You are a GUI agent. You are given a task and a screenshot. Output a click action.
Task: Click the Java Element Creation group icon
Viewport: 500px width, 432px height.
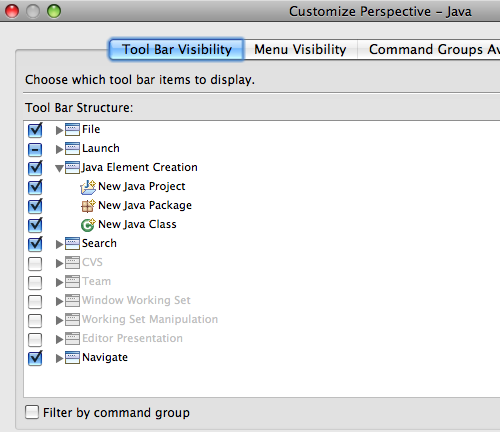click(x=72, y=168)
